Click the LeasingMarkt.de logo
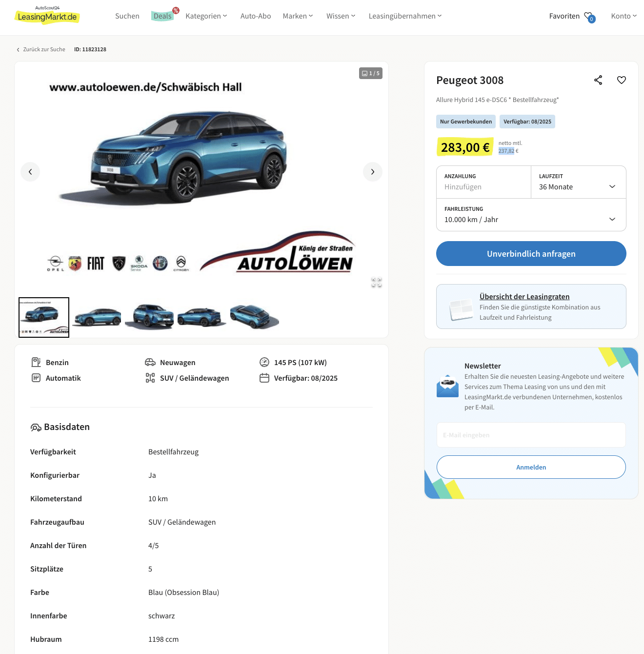 point(47,16)
